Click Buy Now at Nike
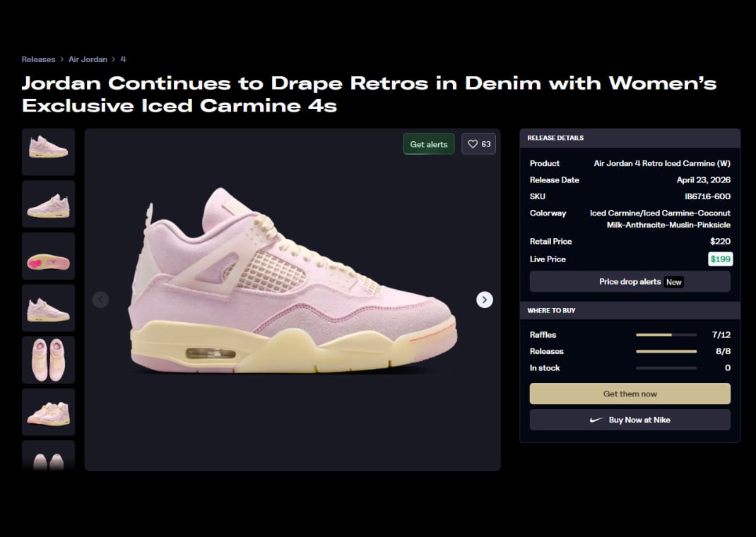Screen dimensions: 756x537 click(x=630, y=420)
